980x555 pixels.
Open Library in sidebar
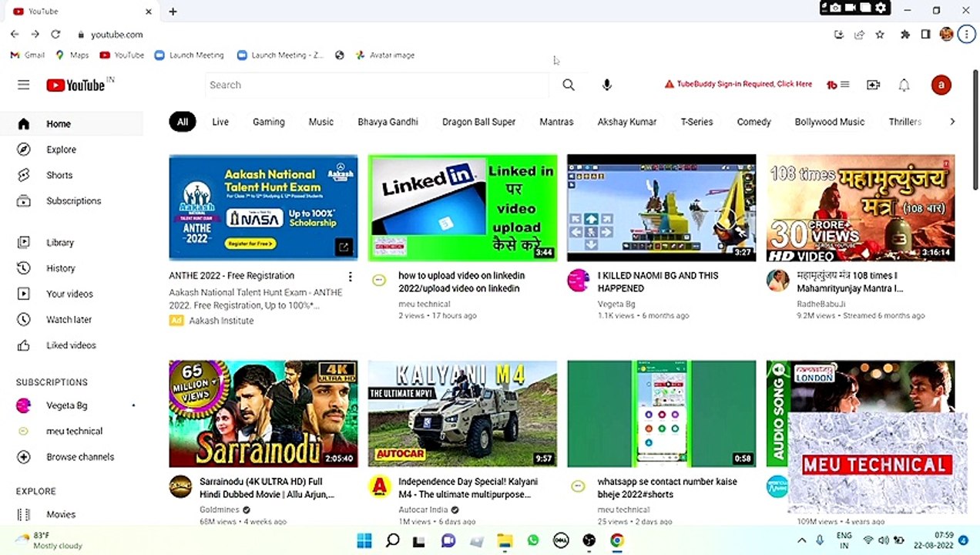pos(72,242)
